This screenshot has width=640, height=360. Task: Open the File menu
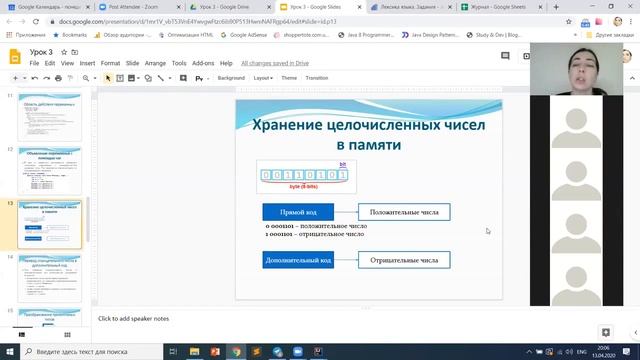[34, 63]
